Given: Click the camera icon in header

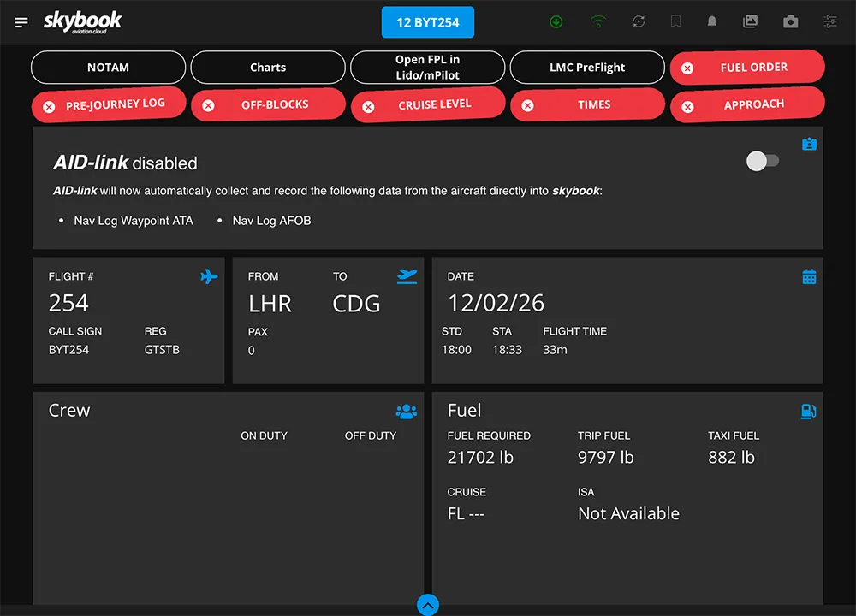Looking at the screenshot, I should pyautogui.click(x=791, y=22).
